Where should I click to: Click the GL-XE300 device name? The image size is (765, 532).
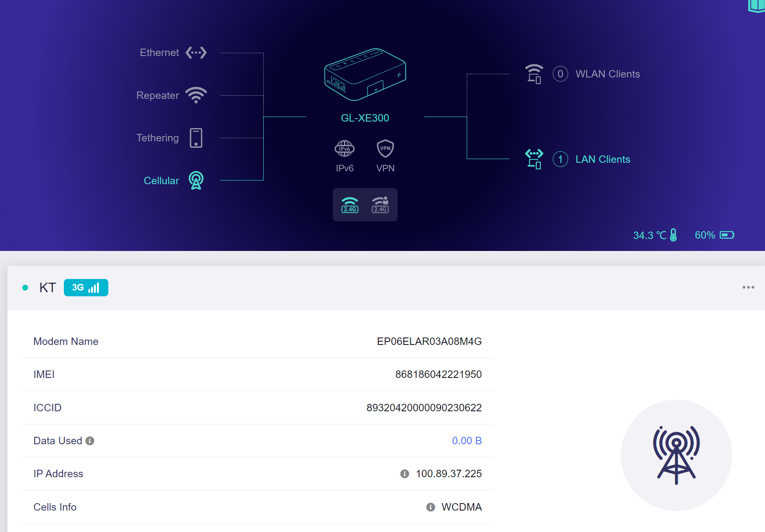[365, 118]
